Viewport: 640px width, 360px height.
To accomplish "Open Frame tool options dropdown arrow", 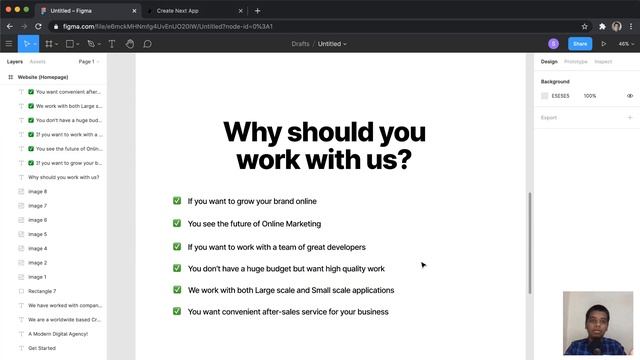I will (x=56, y=44).
